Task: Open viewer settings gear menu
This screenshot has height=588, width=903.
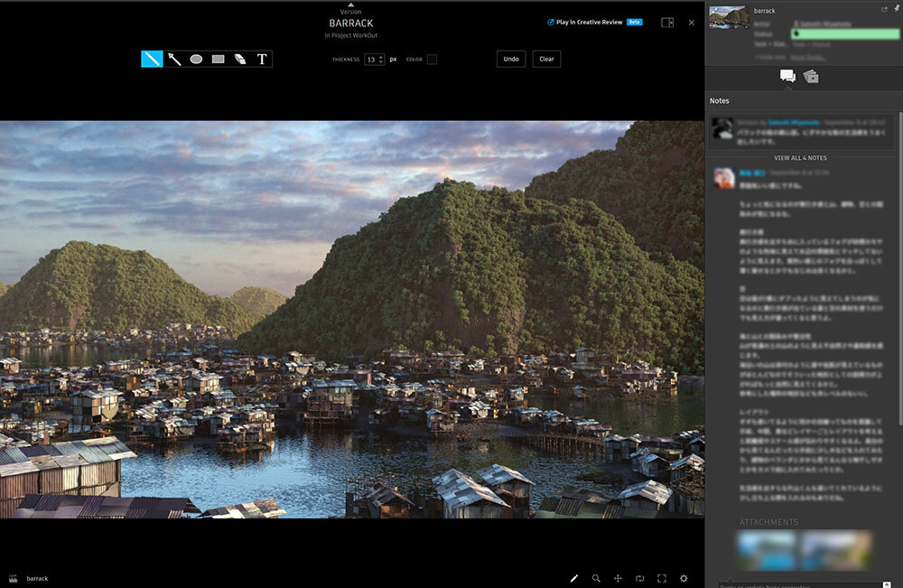Action: 684,578
